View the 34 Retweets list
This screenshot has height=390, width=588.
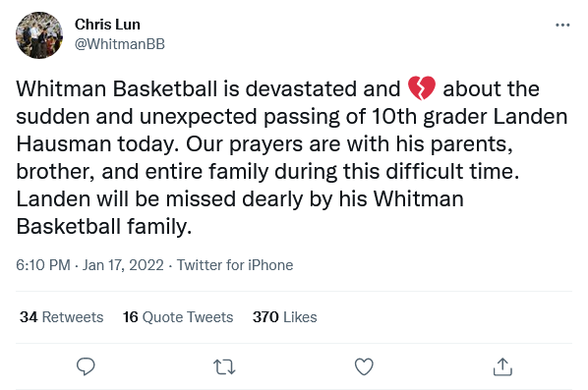[62, 317]
